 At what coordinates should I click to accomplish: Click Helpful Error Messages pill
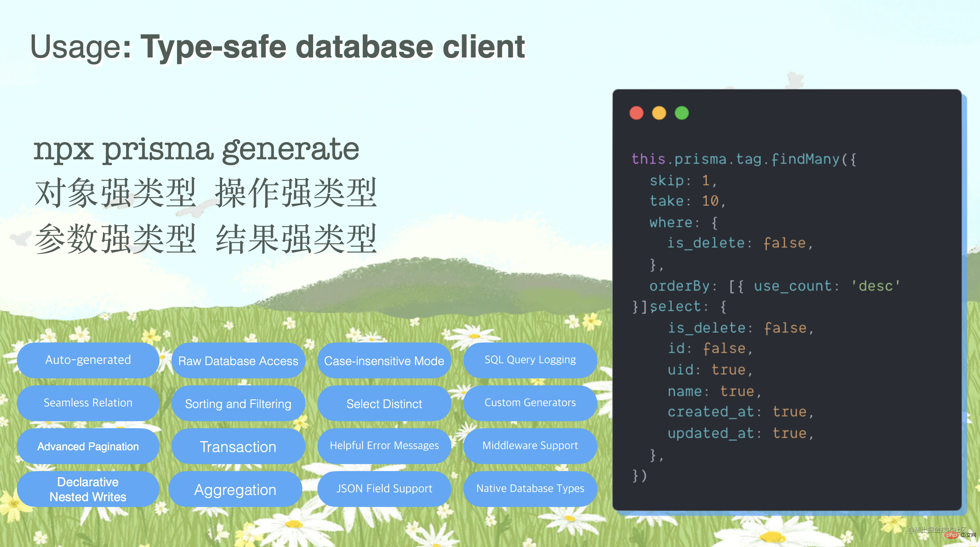coord(384,446)
